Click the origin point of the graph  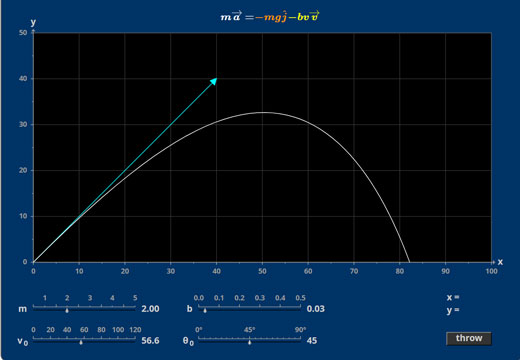pyautogui.click(x=33, y=262)
